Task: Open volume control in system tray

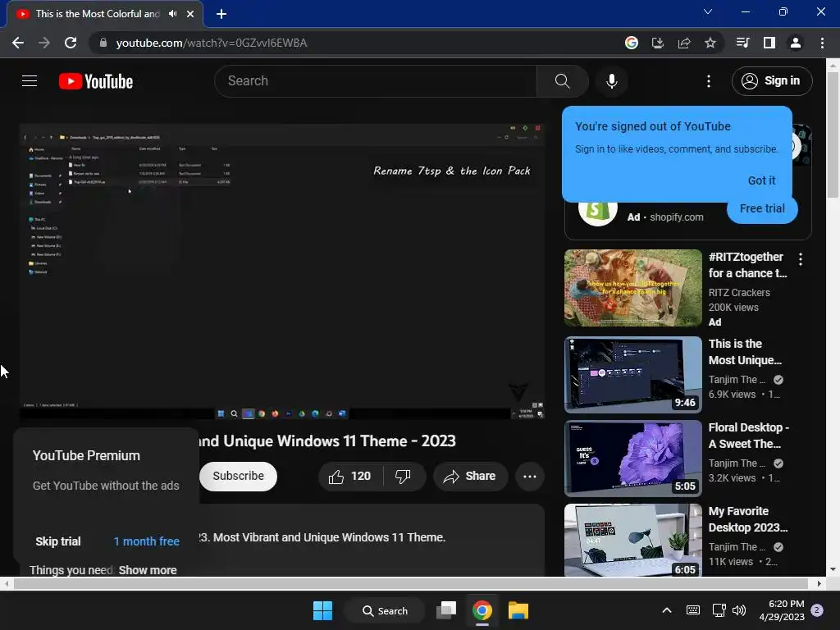Action: coord(739,610)
